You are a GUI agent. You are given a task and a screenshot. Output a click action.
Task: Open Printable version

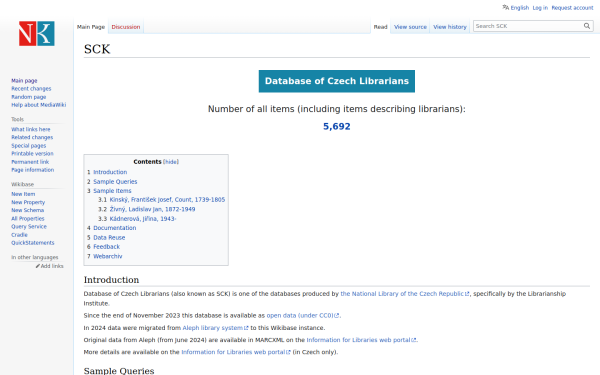click(33, 154)
